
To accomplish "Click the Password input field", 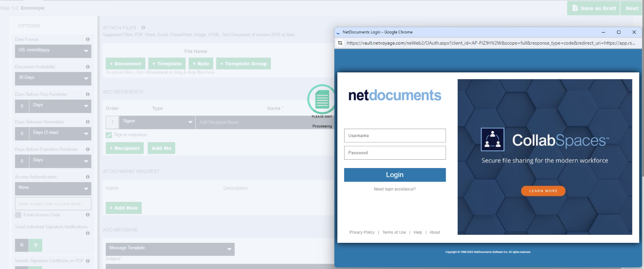I will pyautogui.click(x=395, y=153).
